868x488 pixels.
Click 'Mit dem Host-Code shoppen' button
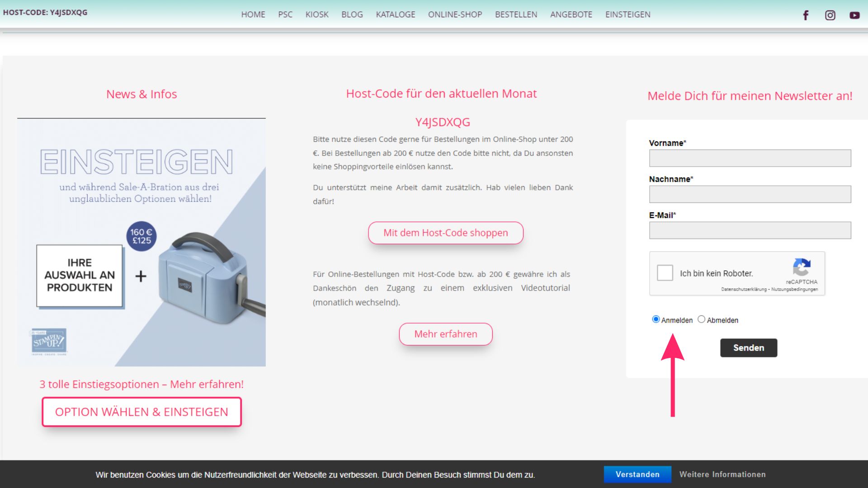[x=445, y=233]
